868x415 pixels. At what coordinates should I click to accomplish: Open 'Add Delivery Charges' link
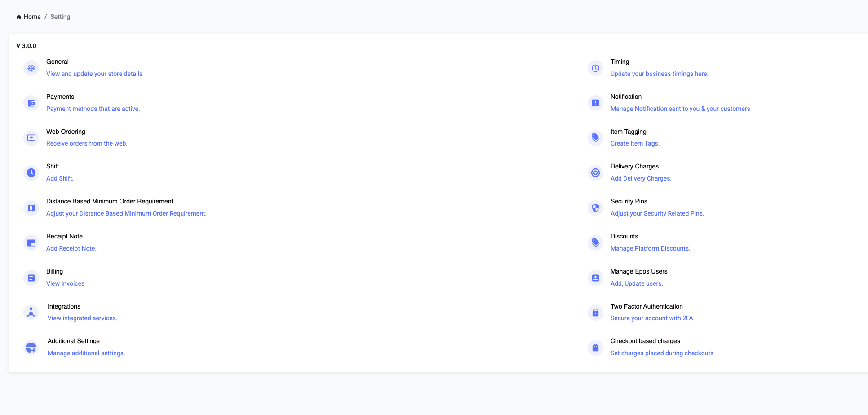pyautogui.click(x=641, y=178)
